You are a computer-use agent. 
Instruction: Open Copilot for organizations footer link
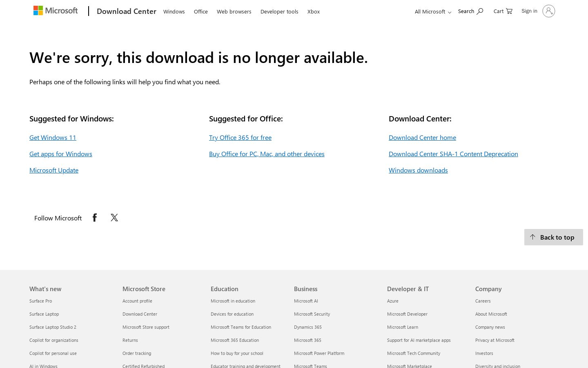pyautogui.click(x=54, y=340)
